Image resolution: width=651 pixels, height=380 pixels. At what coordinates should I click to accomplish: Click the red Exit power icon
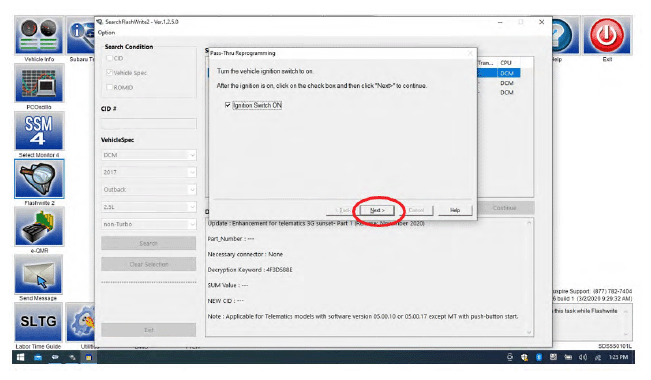(x=607, y=35)
